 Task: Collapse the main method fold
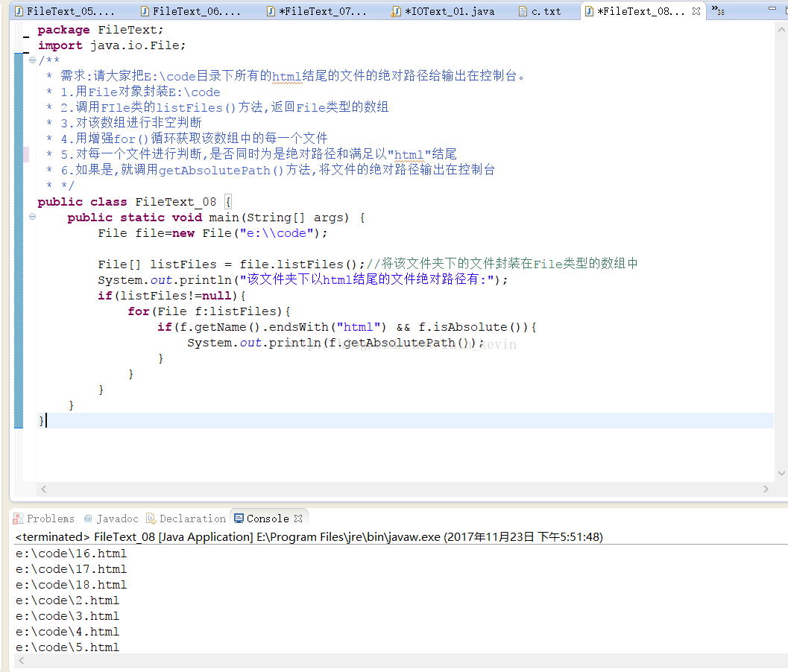point(32,217)
